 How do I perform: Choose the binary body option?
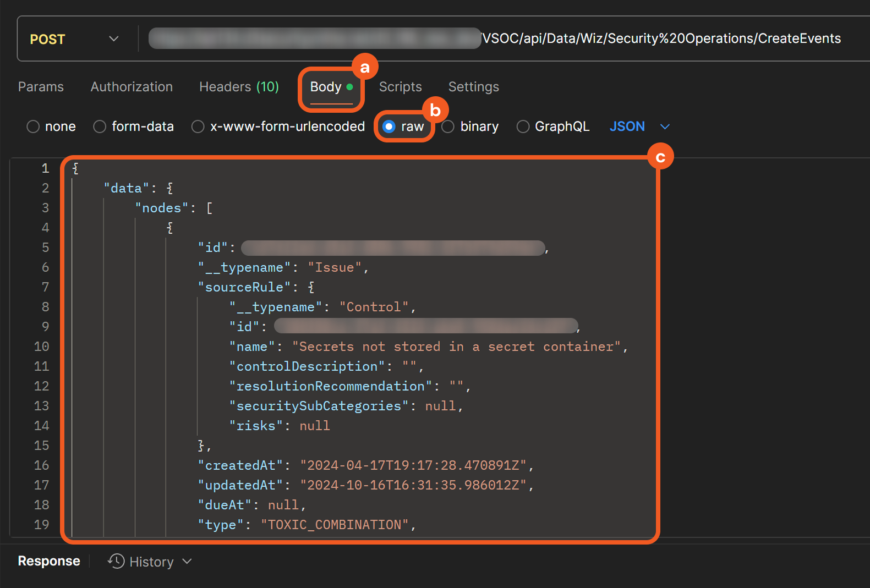[x=448, y=127]
